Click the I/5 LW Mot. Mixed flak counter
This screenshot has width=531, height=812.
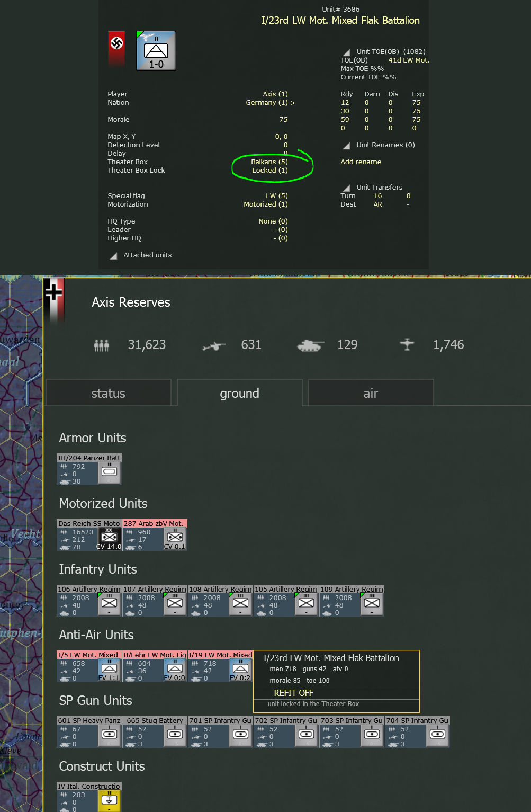89,667
